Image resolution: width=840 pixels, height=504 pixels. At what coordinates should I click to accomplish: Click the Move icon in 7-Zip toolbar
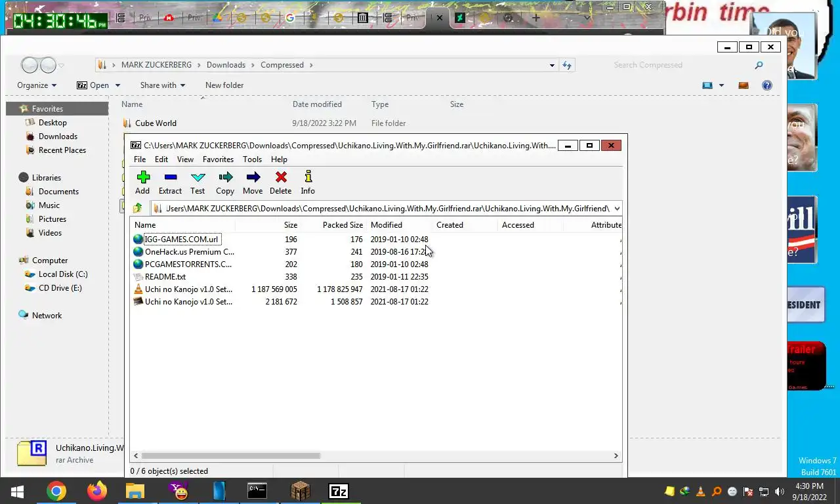click(253, 182)
